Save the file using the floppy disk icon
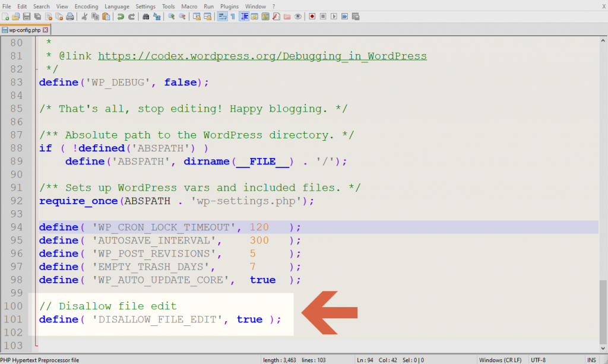This screenshot has width=608, height=364. click(27, 17)
